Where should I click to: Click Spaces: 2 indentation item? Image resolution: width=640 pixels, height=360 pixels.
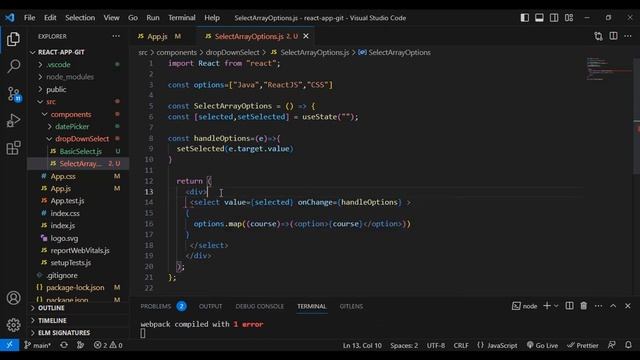point(404,345)
